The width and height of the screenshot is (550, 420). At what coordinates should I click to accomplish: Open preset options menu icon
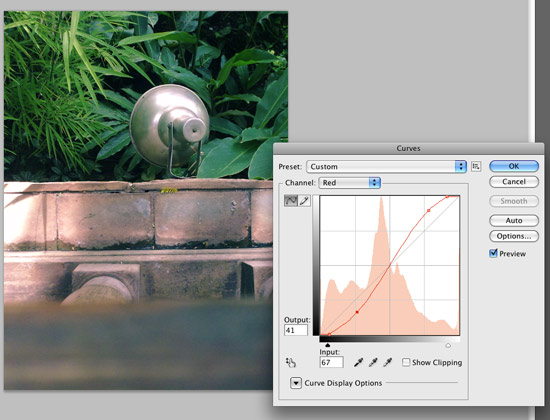point(476,166)
